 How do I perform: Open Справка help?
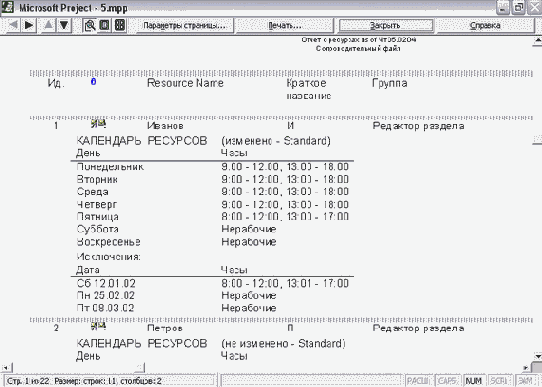[485, 26]
